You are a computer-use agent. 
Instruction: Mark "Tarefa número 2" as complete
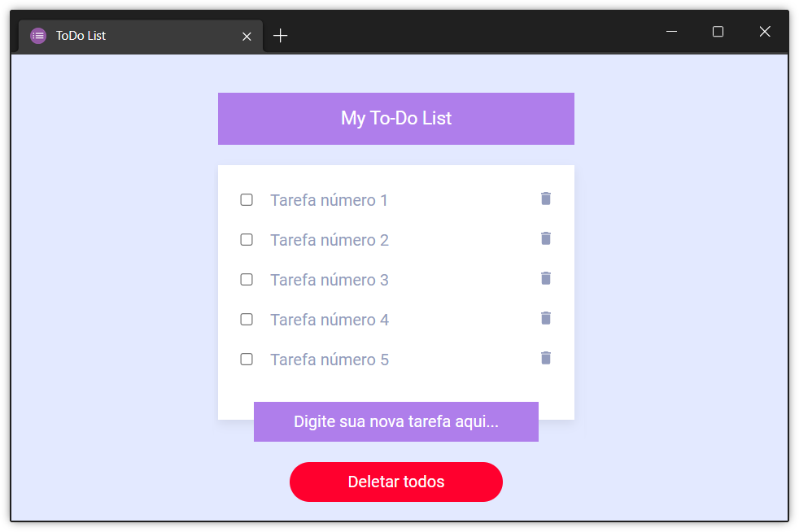(x=247, y=239)
